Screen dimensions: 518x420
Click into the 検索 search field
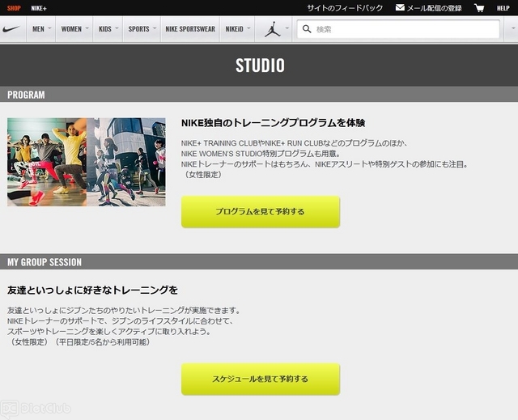coord(405,29)
